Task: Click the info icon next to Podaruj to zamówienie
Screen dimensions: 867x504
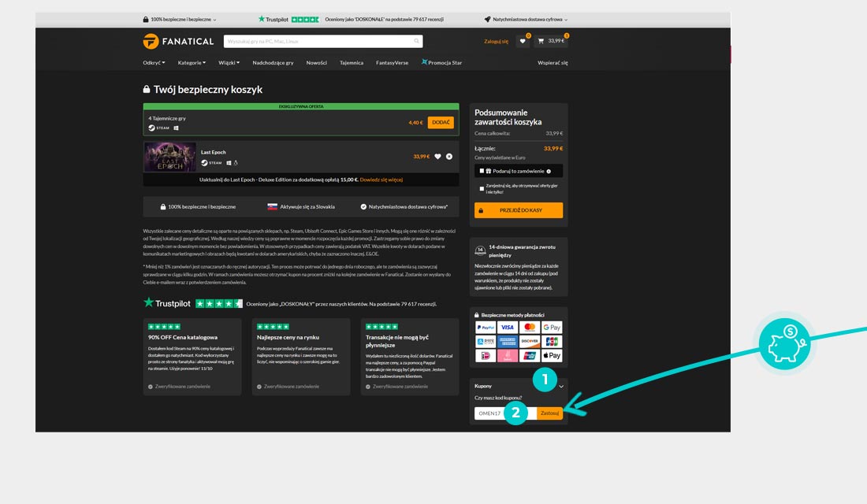Action: [x=549, y=172]
